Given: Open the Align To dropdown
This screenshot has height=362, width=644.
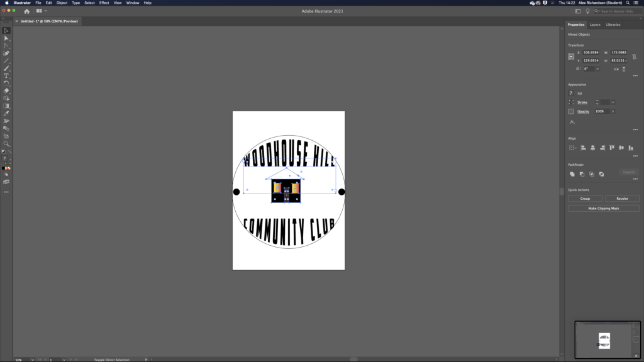Looking at the screenshot, I should 572,148.
